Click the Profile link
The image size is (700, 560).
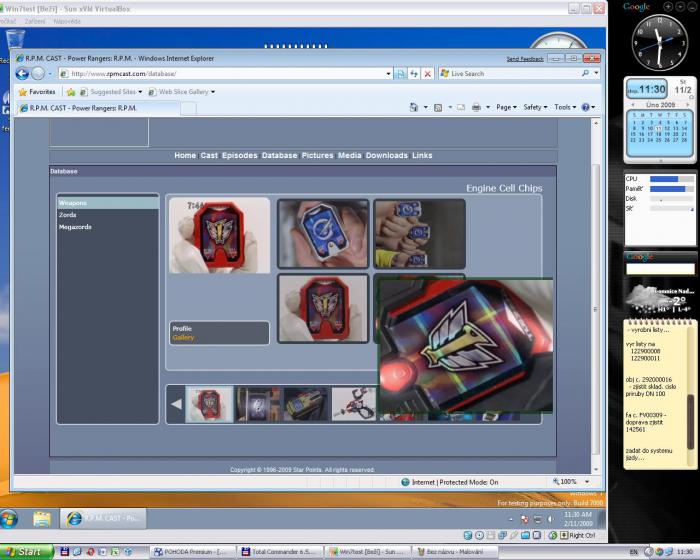coord(182,328)
